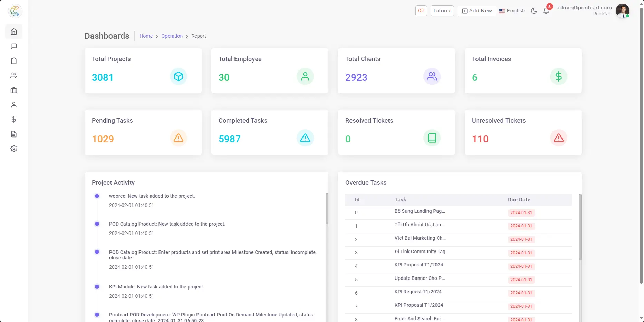Click the PrintCart logo at top left
Viewport: 644px width, 322px height.
15,11
